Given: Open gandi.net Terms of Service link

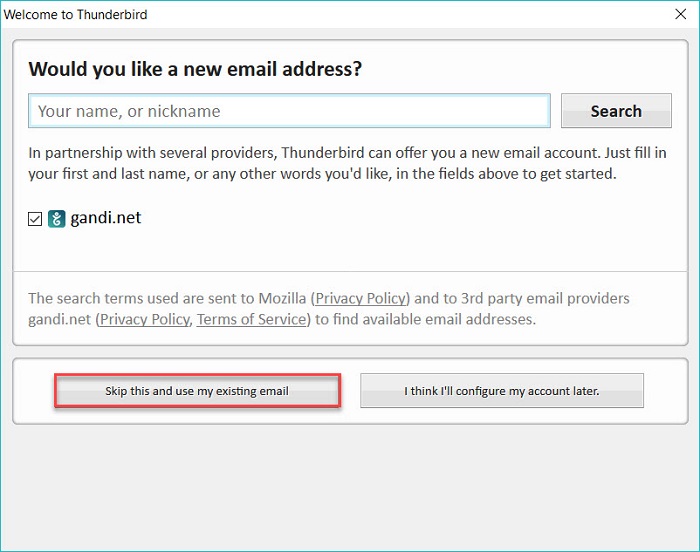Looking at the screenshot, I should 251,319.
